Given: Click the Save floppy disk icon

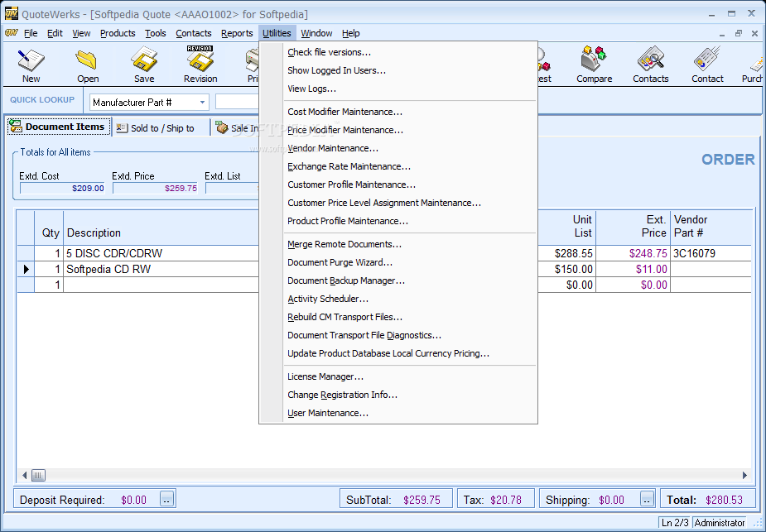Looking at the screenshot, I should click(x=144, y=60).
